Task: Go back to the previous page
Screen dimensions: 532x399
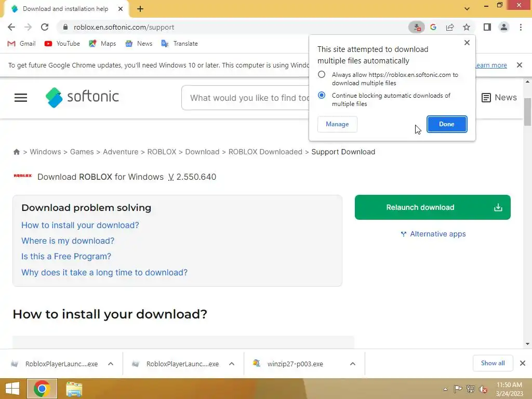Action: click(11, 27)
